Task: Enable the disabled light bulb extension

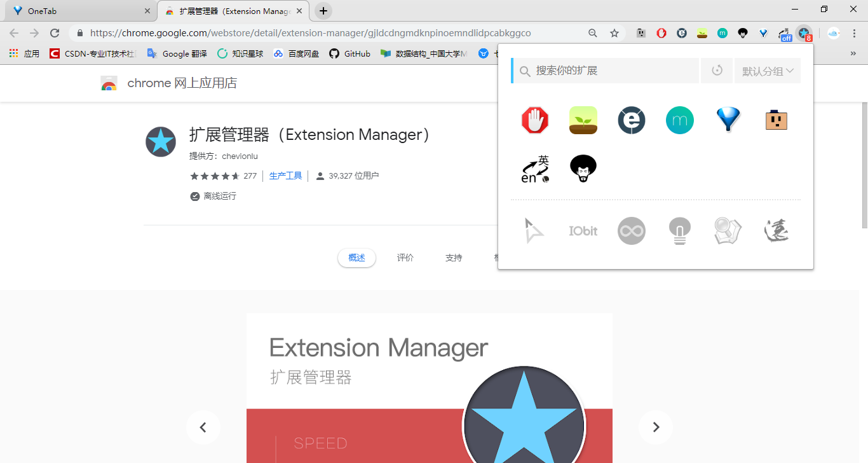Action: pos(680,231)
